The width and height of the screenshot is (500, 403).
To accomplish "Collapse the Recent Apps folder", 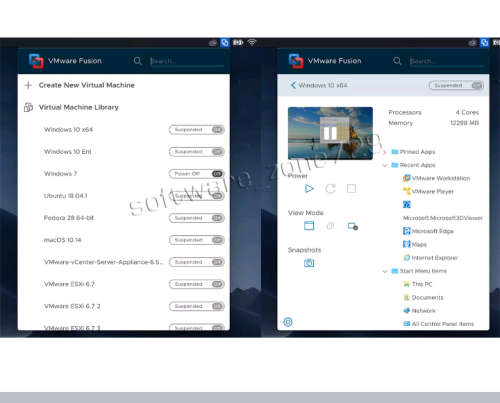I will click(385, 165).
